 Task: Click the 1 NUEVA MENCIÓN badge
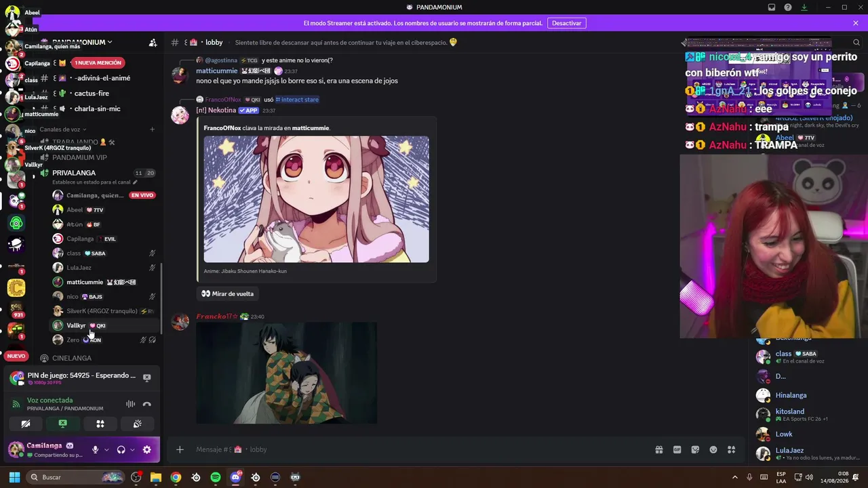click(x=98, y=63)
